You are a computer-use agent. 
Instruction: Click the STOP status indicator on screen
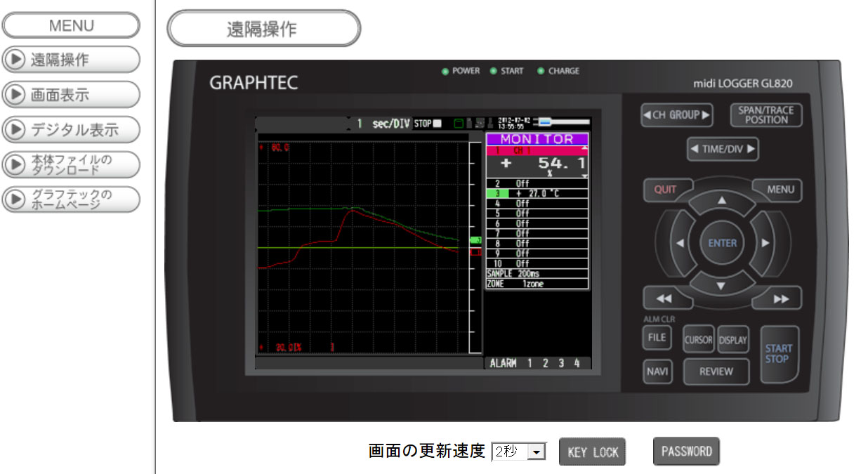[428, 124]
